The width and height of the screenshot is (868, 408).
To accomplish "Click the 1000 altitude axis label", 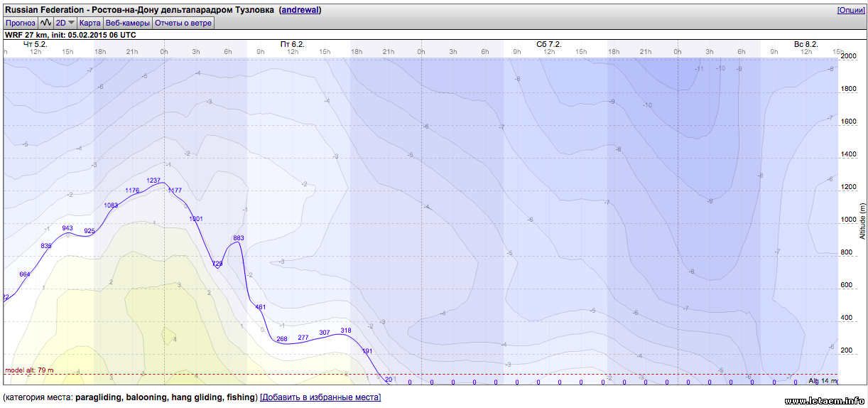I will [x=849, y=220].
